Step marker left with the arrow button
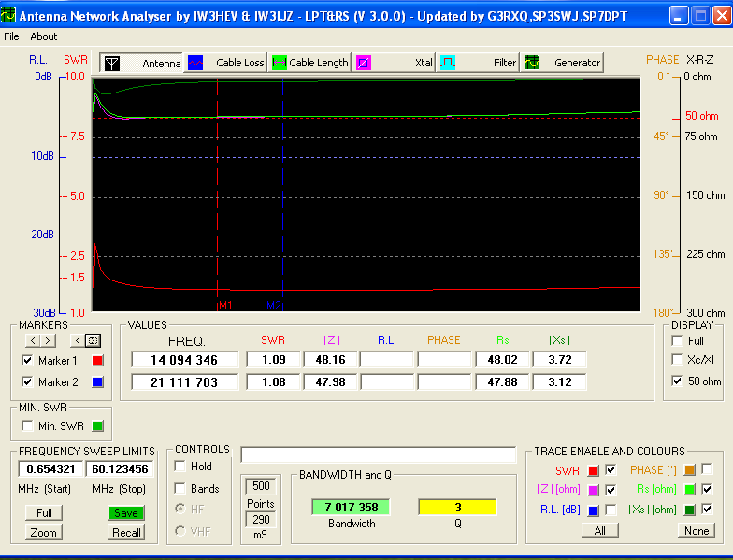The width and height of the screenshot is (733, 560). pos(31,340)
